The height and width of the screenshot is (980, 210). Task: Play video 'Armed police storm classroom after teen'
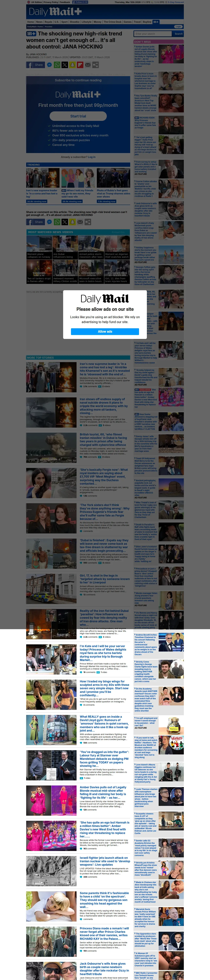click(x=91, y=248)
